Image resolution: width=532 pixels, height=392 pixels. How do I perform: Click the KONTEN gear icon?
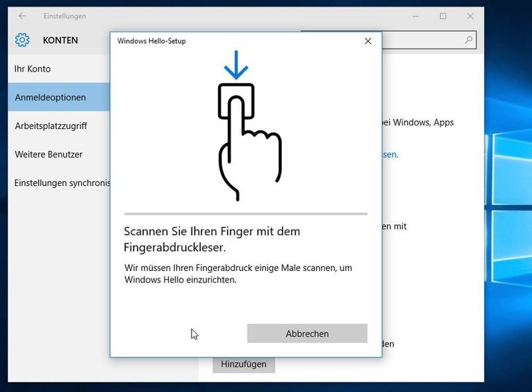pyautogui.click(x=22, y=40)
